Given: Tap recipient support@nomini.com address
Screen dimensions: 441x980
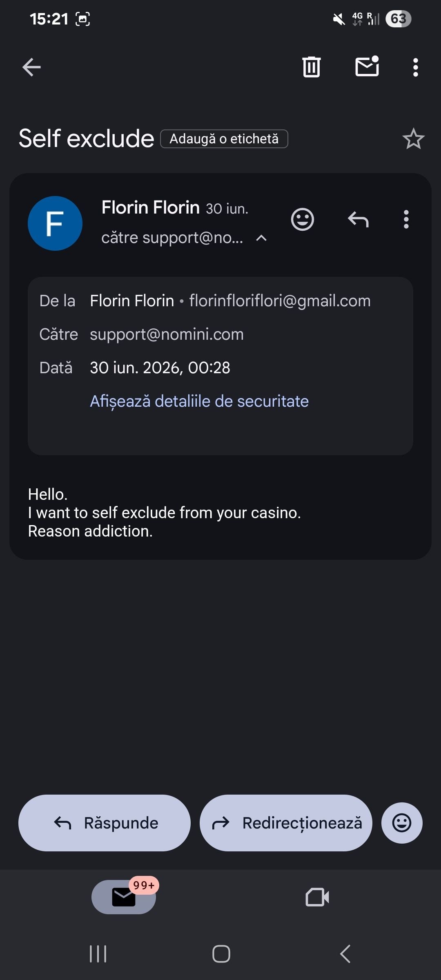Looking at the screenshot, I should click(x=167, y=334).
